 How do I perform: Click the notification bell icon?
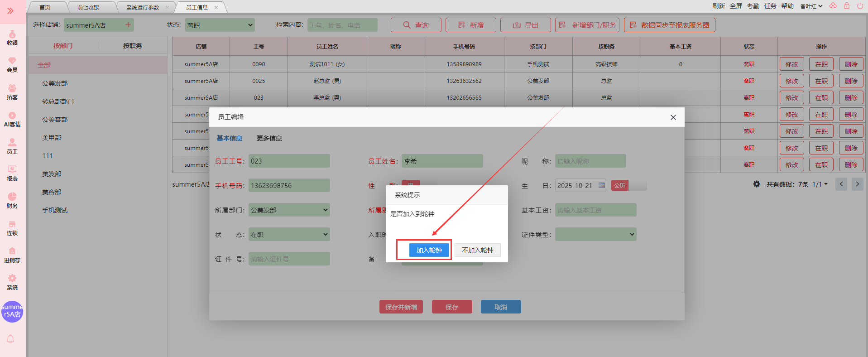point(10,339)
